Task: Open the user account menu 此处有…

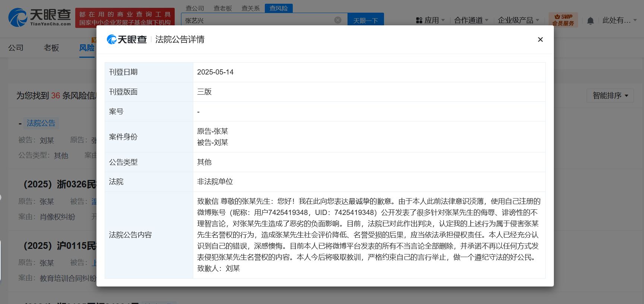Action: [x=619, y=20]
